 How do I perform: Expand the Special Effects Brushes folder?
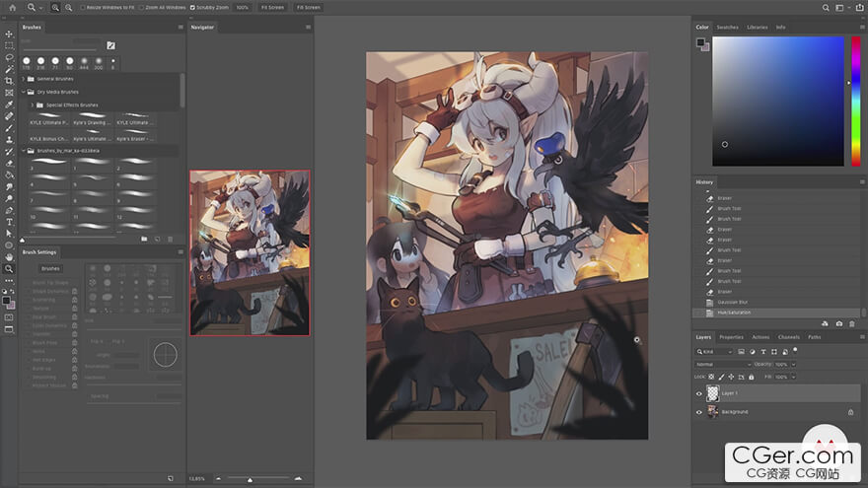pyautogui.click(x=33, y=105)
